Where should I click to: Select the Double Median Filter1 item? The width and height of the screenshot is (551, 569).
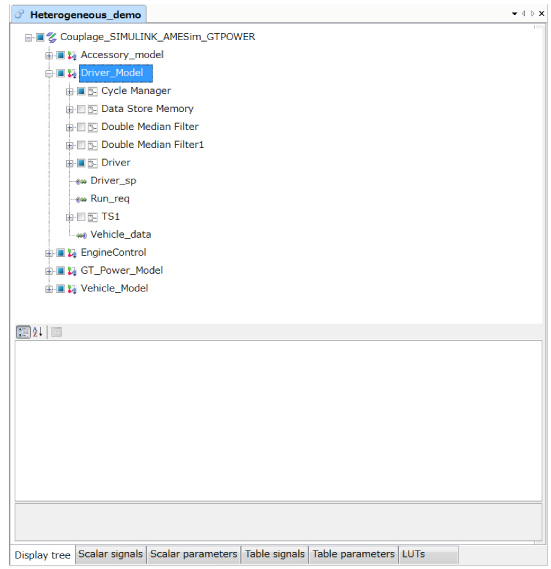tap(152, 145)
